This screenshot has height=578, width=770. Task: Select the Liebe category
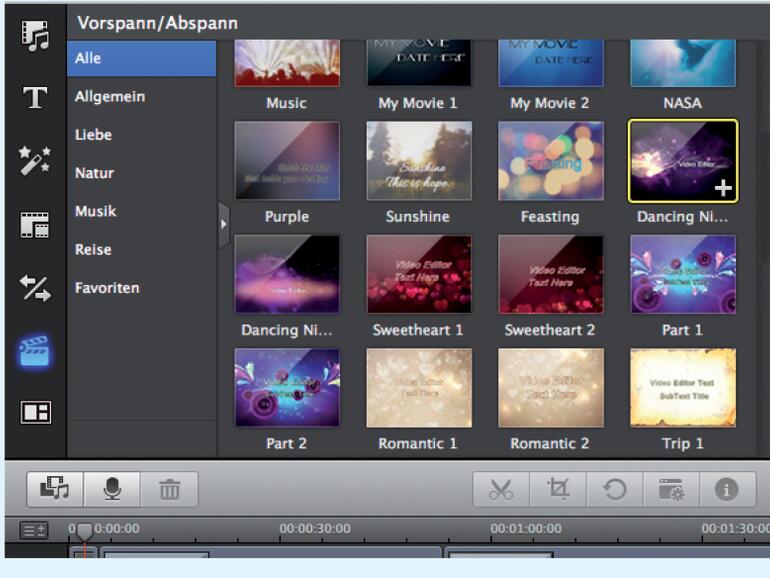tap(93, 135)
